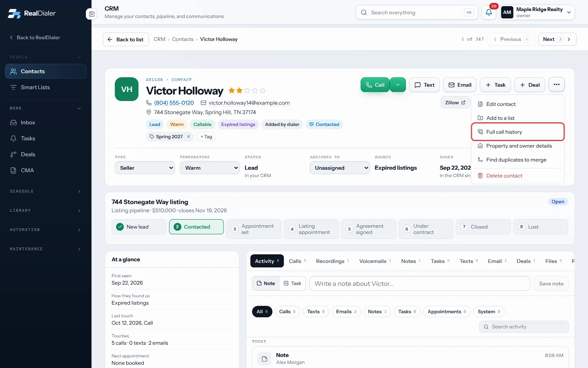Screen dimensions: 588x368
Task: Click the second rating star for Victor
Action: coord(239,90)
